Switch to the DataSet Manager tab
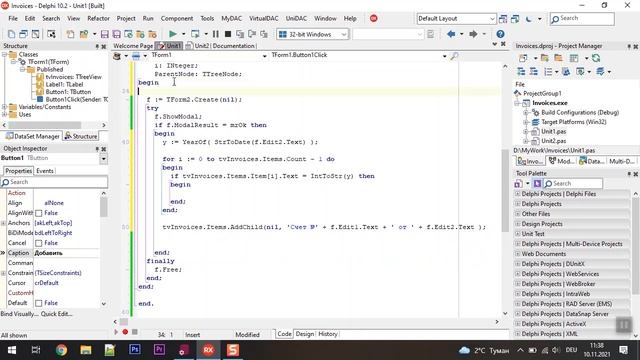The width and height of the screenshot is (640, 360). point(33,136)
